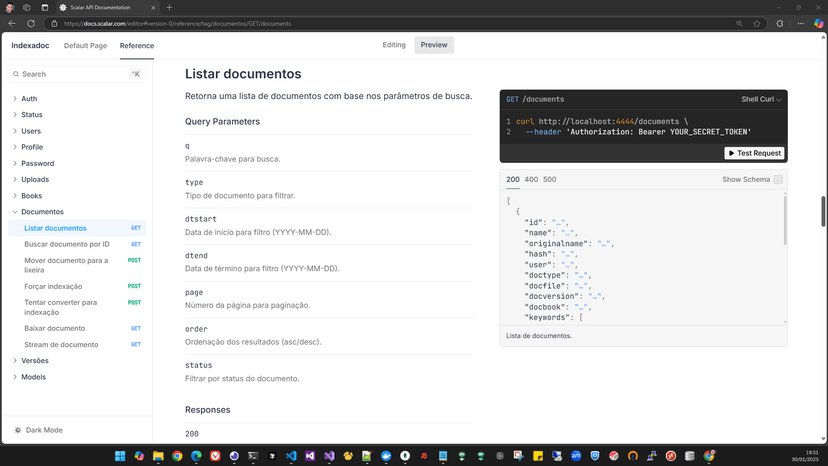This screenshot has height=466, width=828.
Task: Close the Scalar API Documentation tab
Action: coord(153,7)
